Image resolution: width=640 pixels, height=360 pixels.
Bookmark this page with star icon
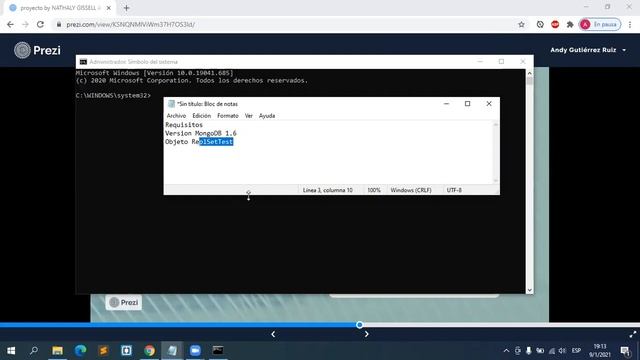pyautogui.click(x=521, y=24)
